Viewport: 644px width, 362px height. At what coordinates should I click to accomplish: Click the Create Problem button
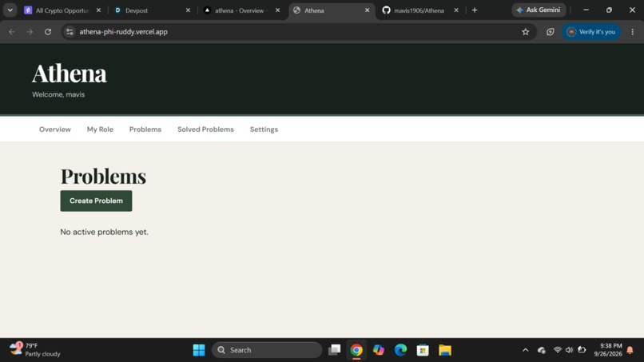click(96, 201)
